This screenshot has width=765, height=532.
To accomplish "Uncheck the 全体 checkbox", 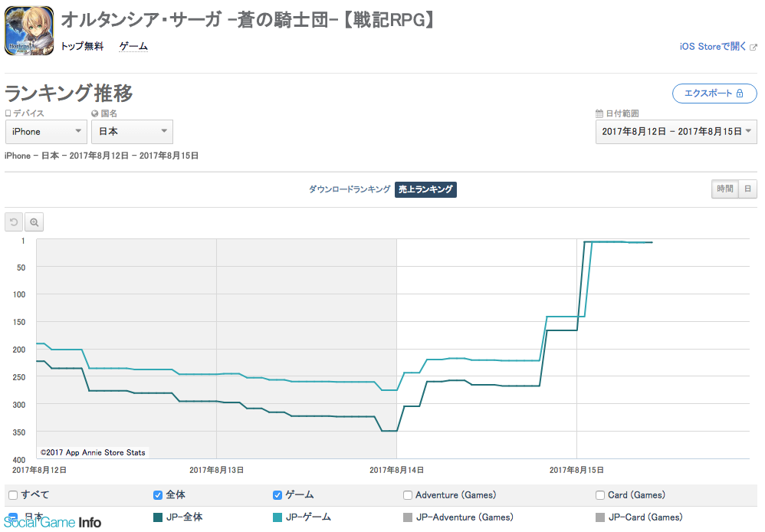I will tap(158, 495).
